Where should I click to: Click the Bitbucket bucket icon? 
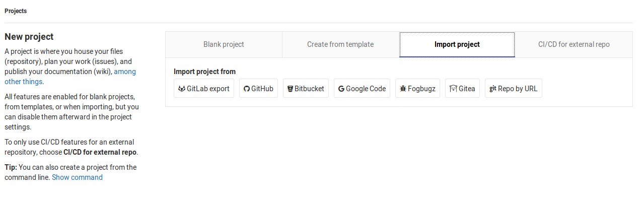291,89
